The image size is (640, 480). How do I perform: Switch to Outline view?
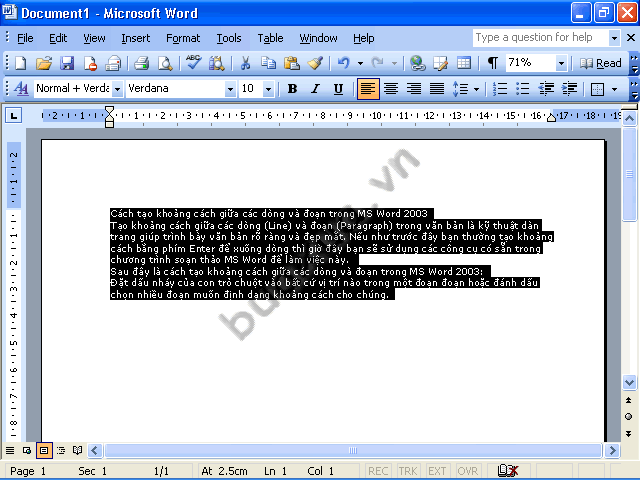tap(61, 450)
